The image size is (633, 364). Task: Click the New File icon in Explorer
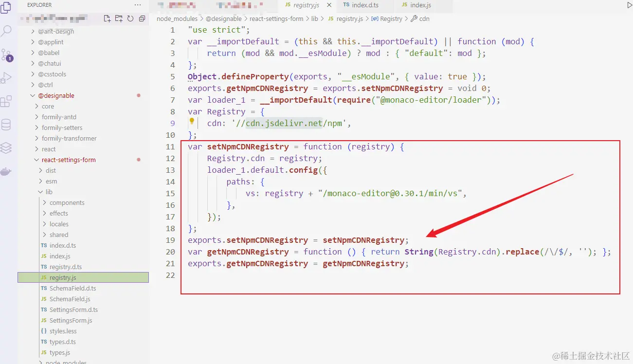108,18
